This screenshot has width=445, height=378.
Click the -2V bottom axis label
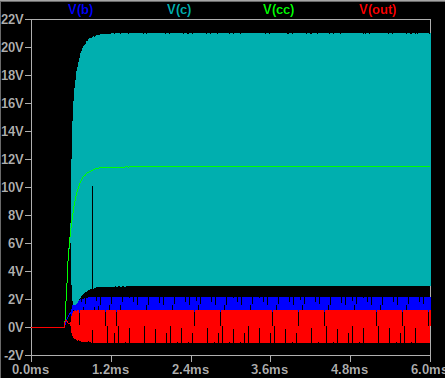click(14, 356)
